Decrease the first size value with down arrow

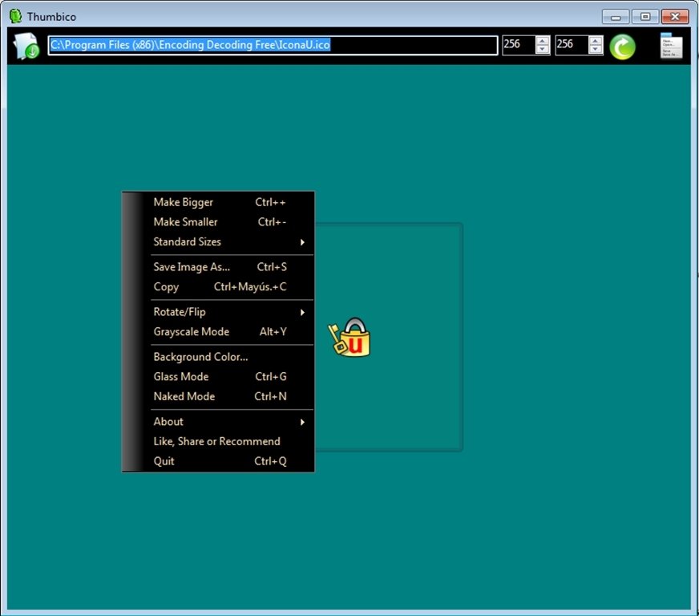(542, 49)
